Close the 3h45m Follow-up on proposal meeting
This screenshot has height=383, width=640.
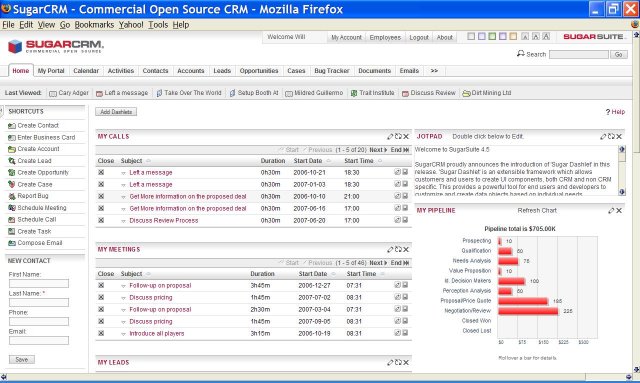[x=101, y=285]
